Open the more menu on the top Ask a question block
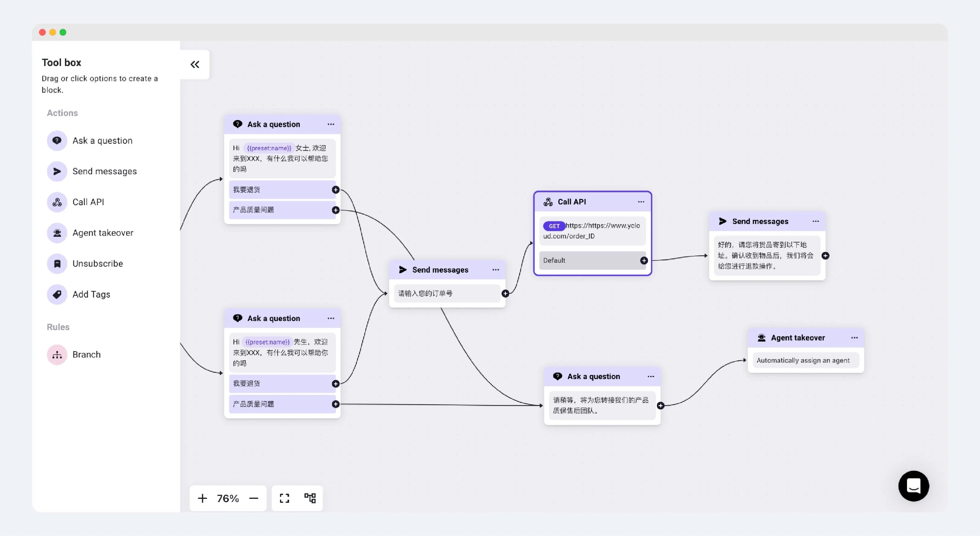980x536 pixels. tap(331, 124)
